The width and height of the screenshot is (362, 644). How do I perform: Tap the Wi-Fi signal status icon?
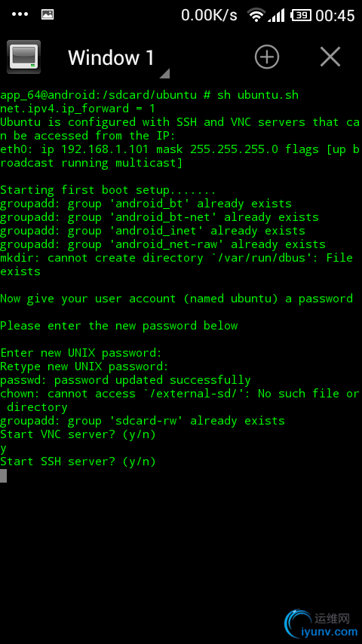[256, 15]
